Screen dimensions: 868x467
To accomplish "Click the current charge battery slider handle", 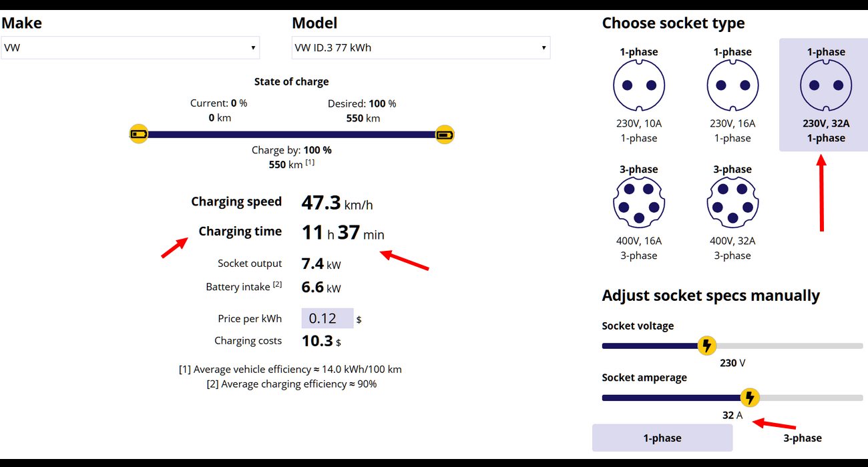I will point(139,134).
